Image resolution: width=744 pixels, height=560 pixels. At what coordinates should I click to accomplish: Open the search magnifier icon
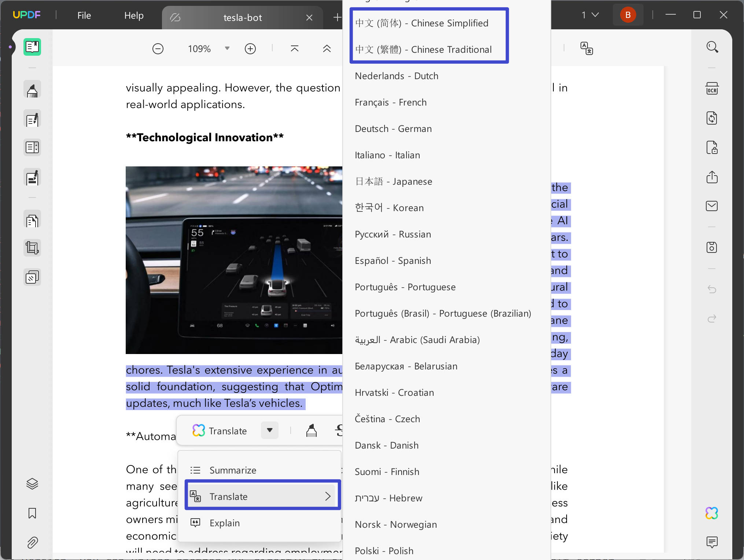[712, 47]
